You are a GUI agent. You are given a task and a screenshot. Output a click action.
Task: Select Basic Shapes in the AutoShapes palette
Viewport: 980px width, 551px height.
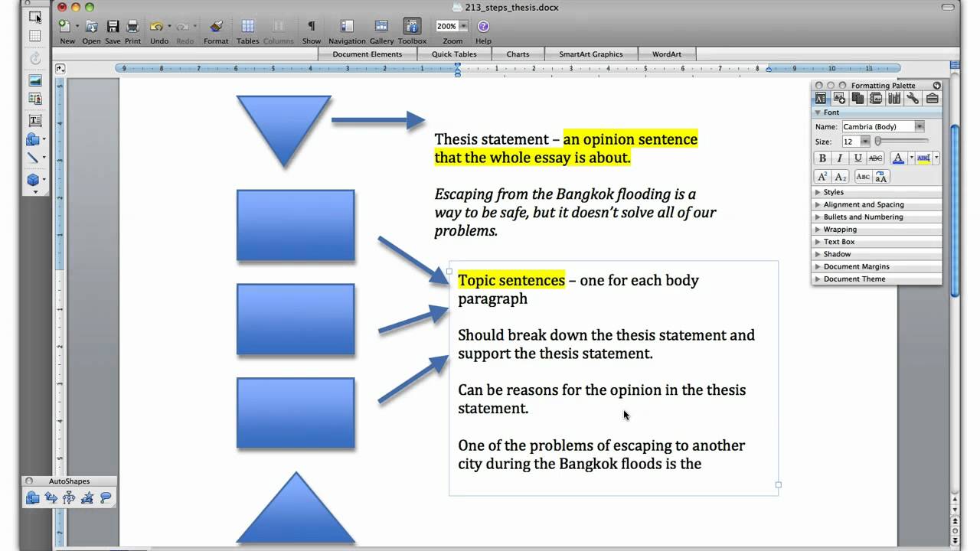[32, 498]
